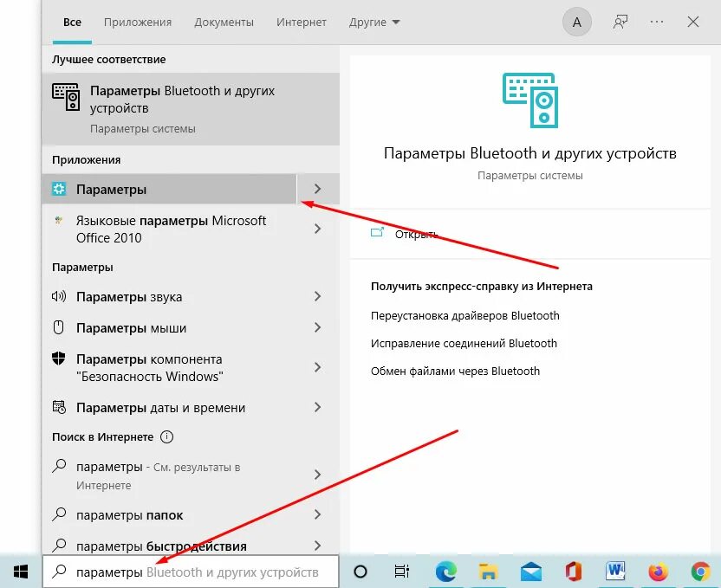Click inside the параметры search input field
Screen dimensions: 721x588
coord(191,572)
